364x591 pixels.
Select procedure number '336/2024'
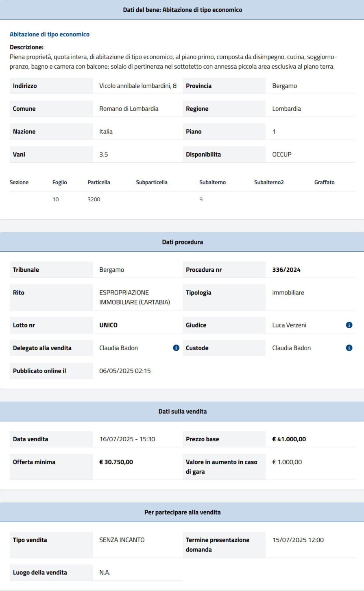[x=286, y=270]
